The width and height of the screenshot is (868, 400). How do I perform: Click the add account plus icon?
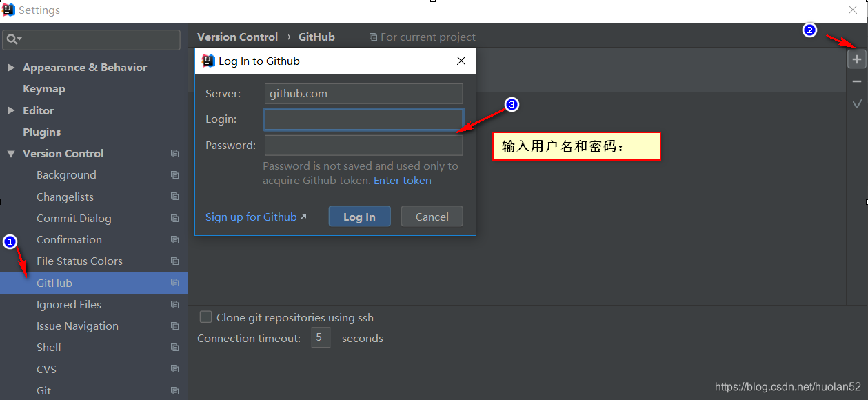click(857, 59)
